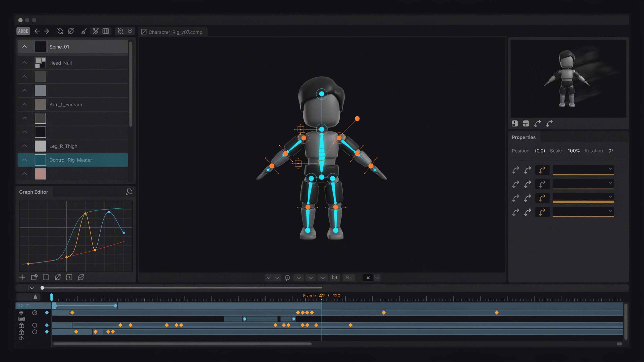Click the character preview thumbnail

tap(568, 78)
